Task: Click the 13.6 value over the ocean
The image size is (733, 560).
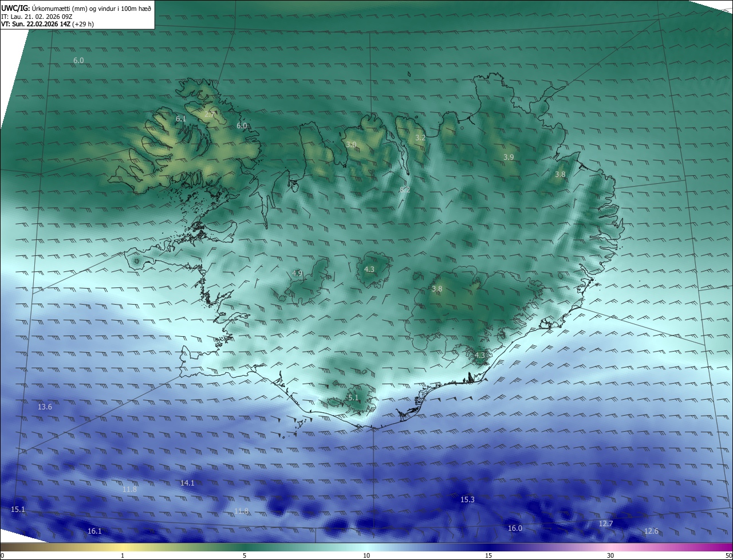Action: (x=45, y=407)
